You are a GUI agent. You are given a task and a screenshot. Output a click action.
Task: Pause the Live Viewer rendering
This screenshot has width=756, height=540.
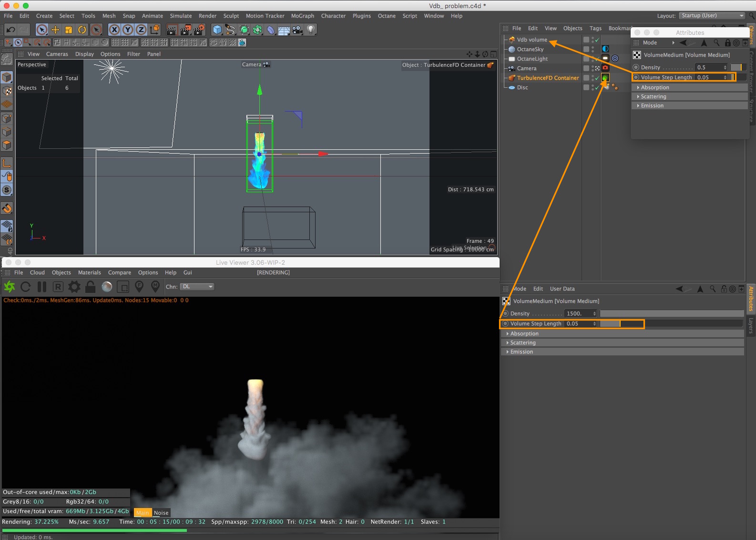pyautogui.click(x=42, y=287)
